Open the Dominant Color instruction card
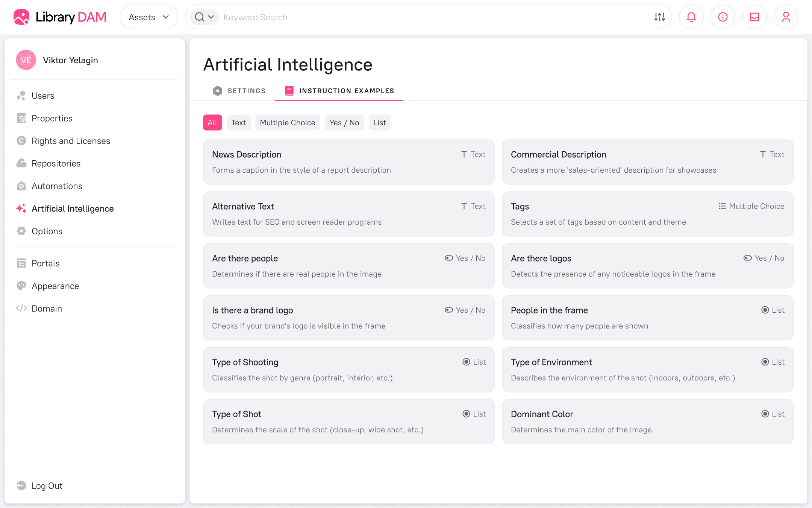 point(647,421)
